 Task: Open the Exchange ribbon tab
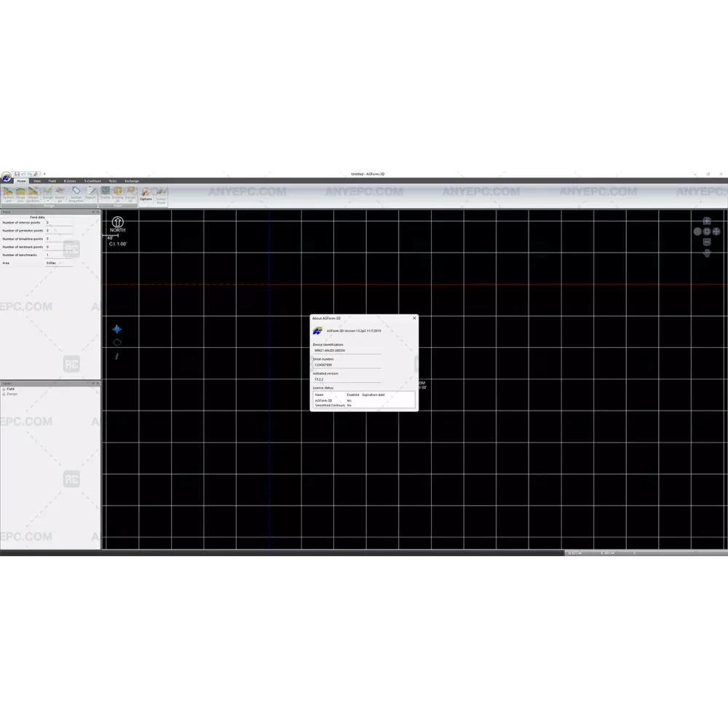click(x=131, y=181)
